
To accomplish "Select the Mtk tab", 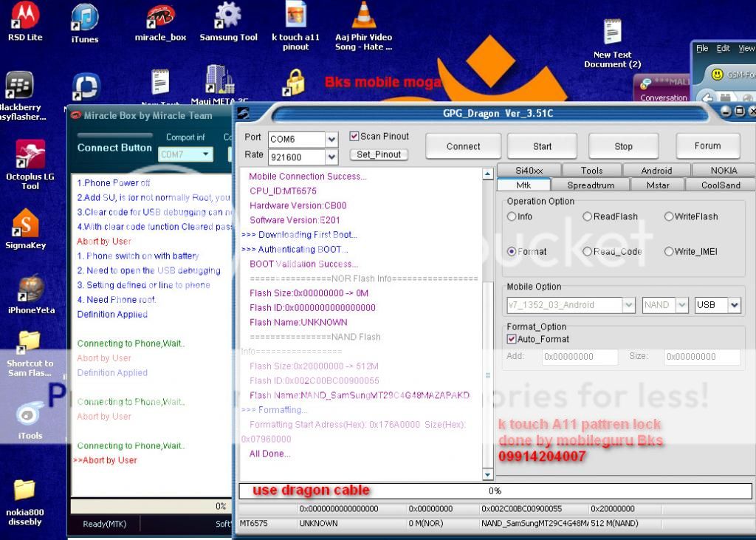I will [523, 185].
